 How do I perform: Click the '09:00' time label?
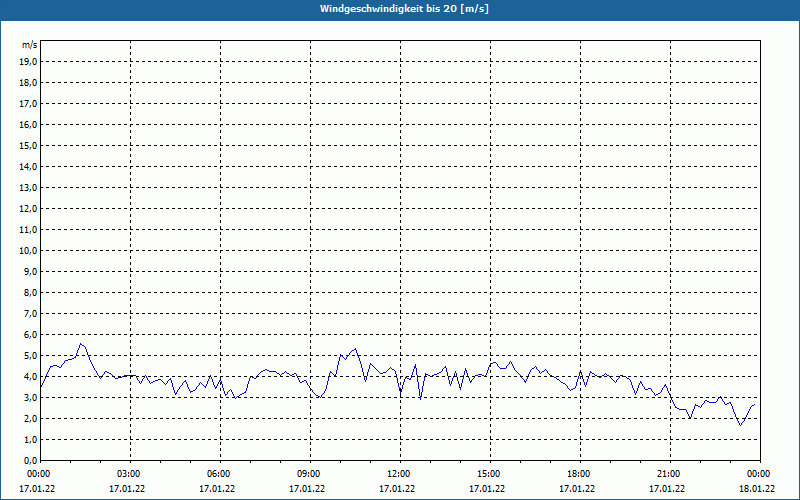[309, 474]
